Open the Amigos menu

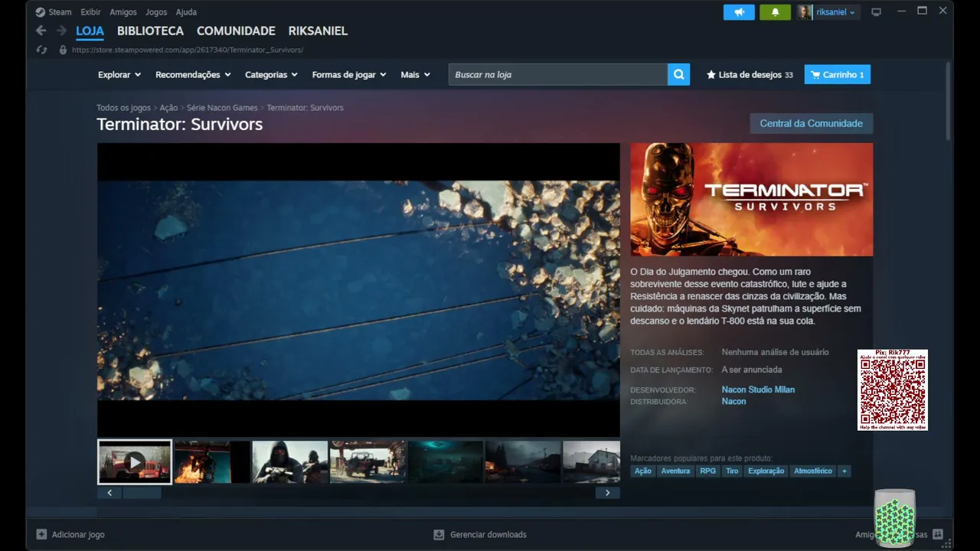[x=123, y=12]
